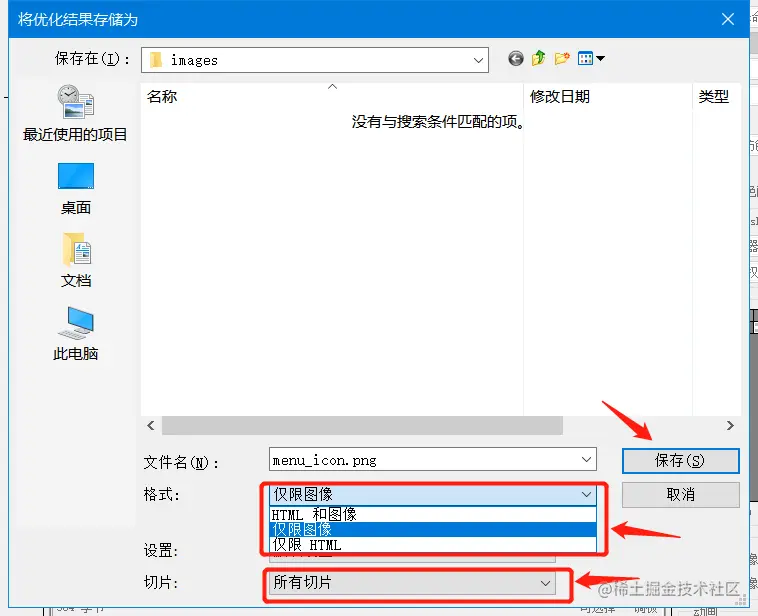Create a new folder
Image resolution: width=758 pixels, height=616 pixels.
(x=562, y=59)
